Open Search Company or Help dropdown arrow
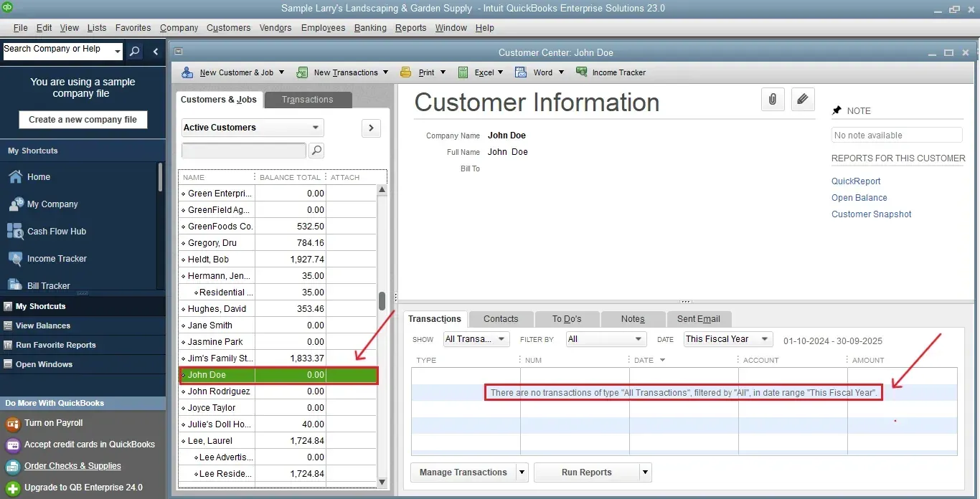This screenshot has width=980, height=499. pos(118,51)
